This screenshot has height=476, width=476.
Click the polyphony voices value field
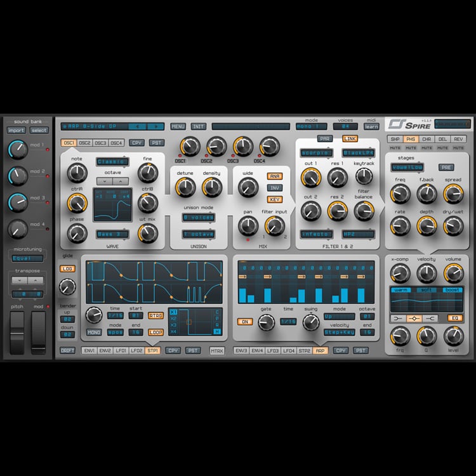(345, 126)
